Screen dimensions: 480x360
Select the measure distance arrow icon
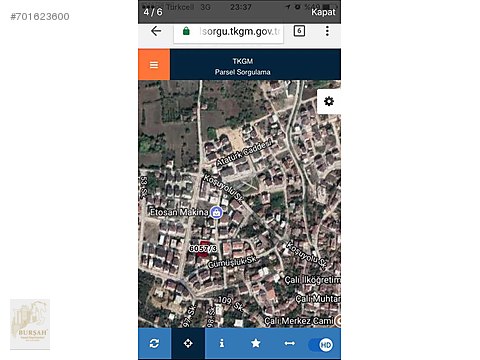click(x=289, y=343)
